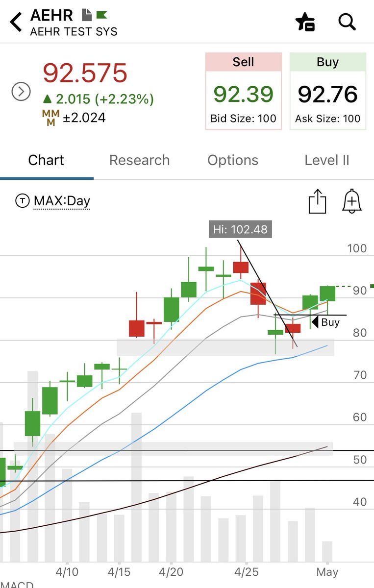Image resolution: width=374 pixels, height=588 pixels.
Task: Tap the Hi: 102.48 label
Action: tap(240, 229)
